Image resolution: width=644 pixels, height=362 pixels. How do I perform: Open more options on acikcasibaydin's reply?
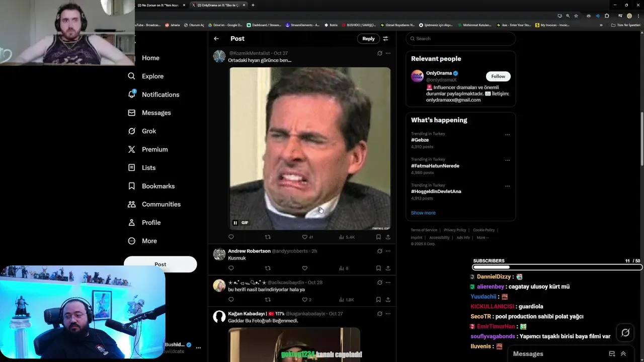tap(388, 283)
